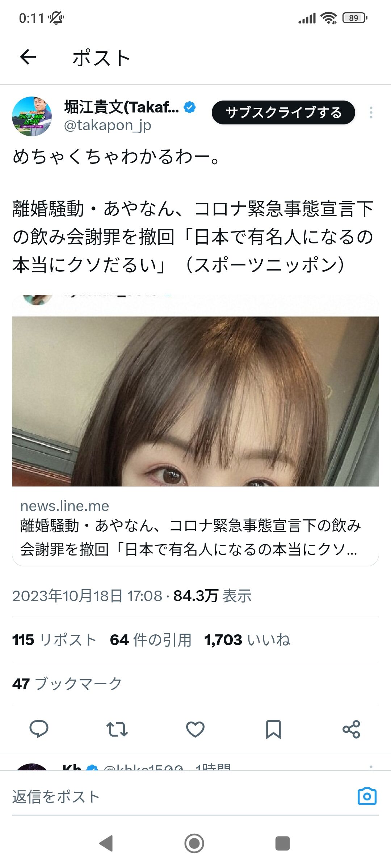
Task: Like the post with heart icon
Action: [x=195, y=729]
